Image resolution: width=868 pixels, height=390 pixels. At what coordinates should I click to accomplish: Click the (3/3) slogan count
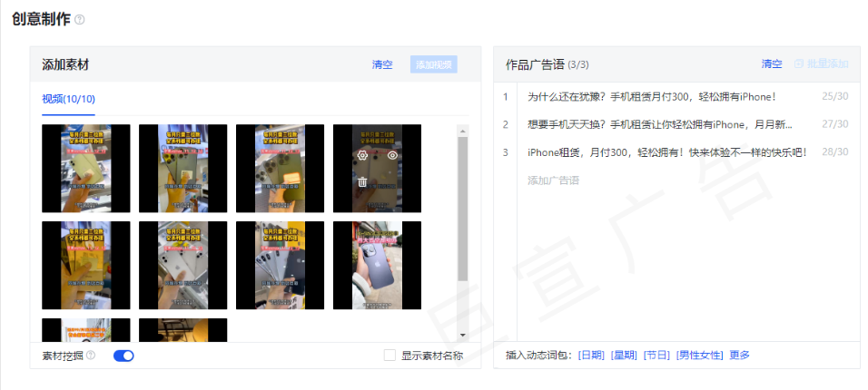coord(578,64)
